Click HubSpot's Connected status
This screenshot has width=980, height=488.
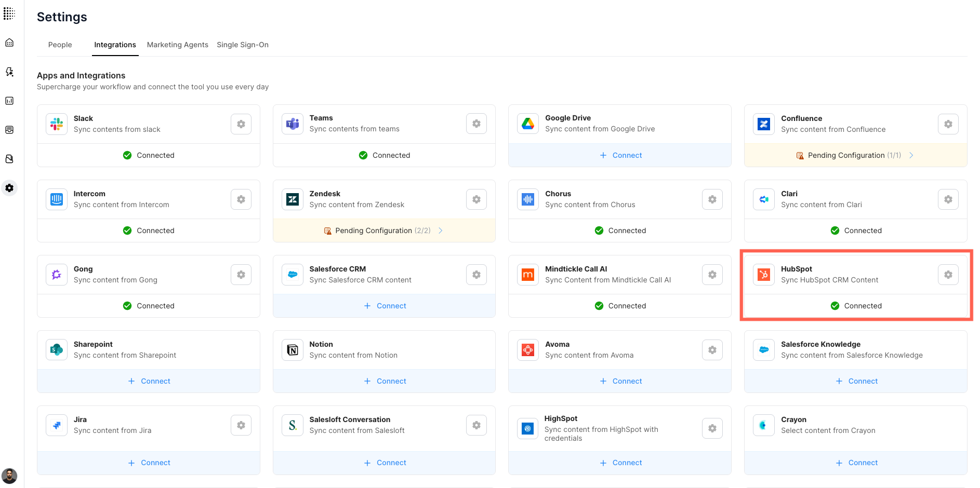[x=856, y=306]
